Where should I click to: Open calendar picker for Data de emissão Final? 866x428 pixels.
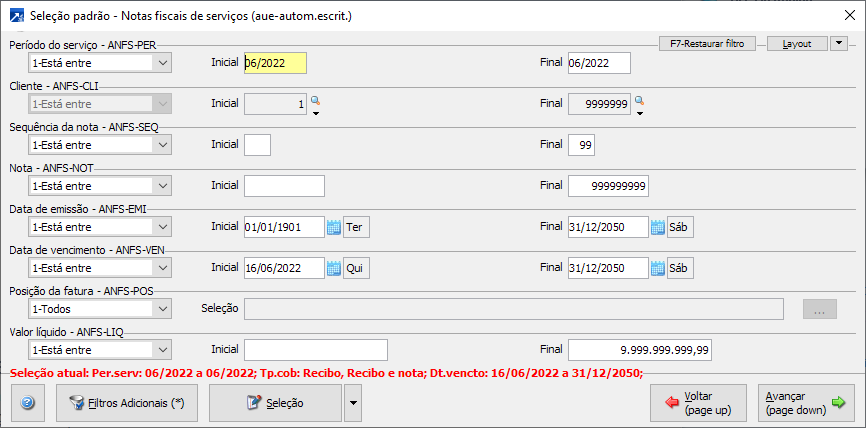point(657,227)
